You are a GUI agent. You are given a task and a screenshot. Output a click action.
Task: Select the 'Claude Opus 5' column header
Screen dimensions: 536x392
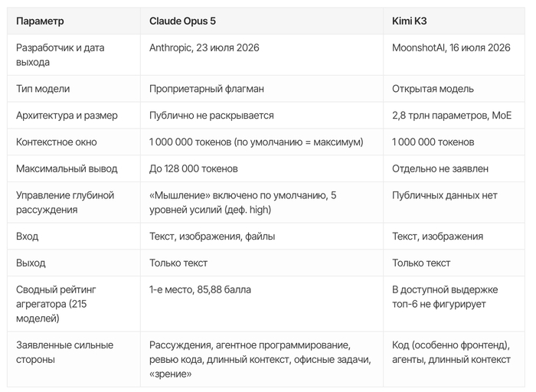182,21
